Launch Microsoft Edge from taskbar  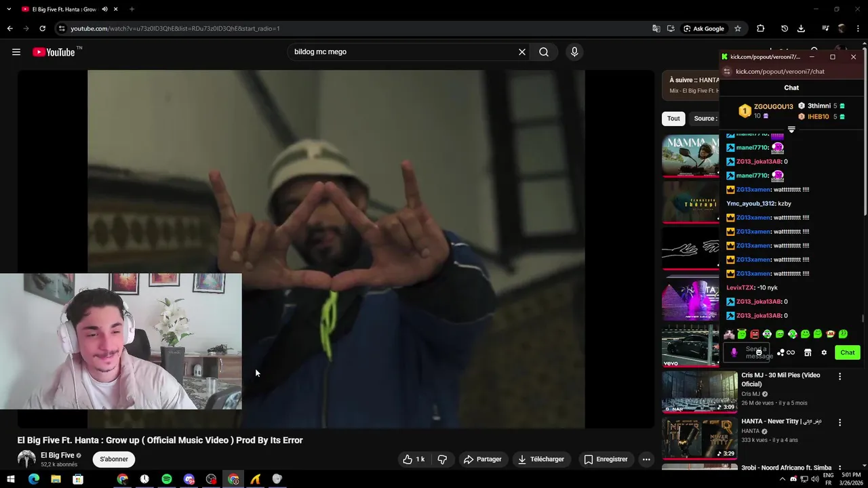pos(33,479)
